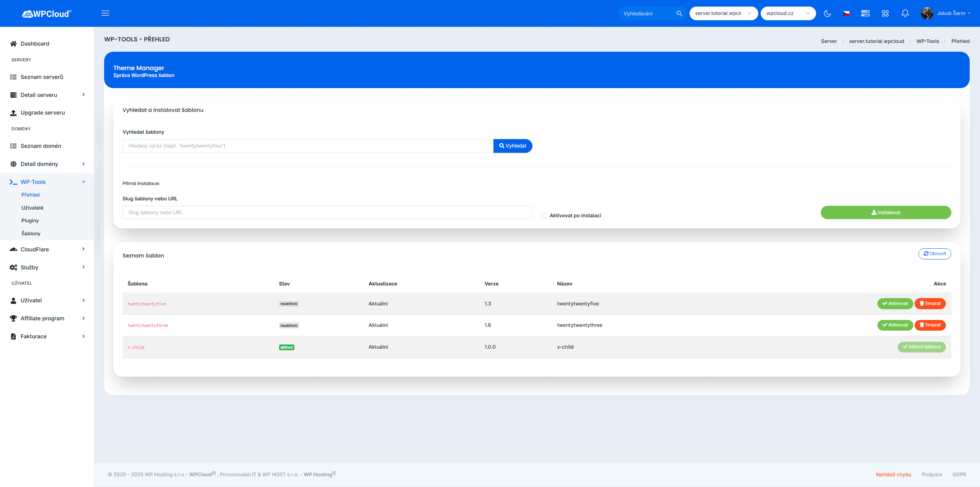Click Smazat for twentytwentythree theme
This screenshot has height=487, width=980.
coord(930,325)
